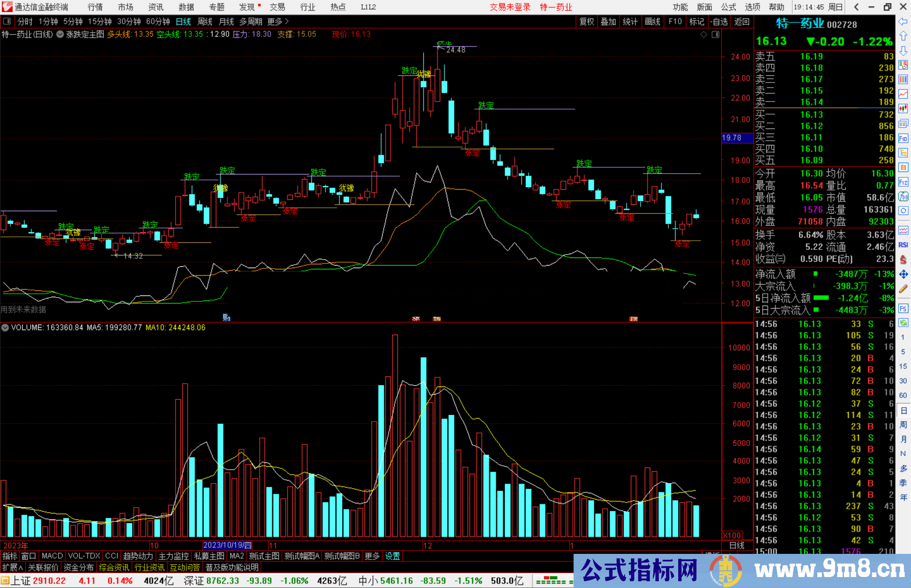Open the 日线 period selector below the chart
The width and height of the screenshot is (911, 588).
(737, 545)
